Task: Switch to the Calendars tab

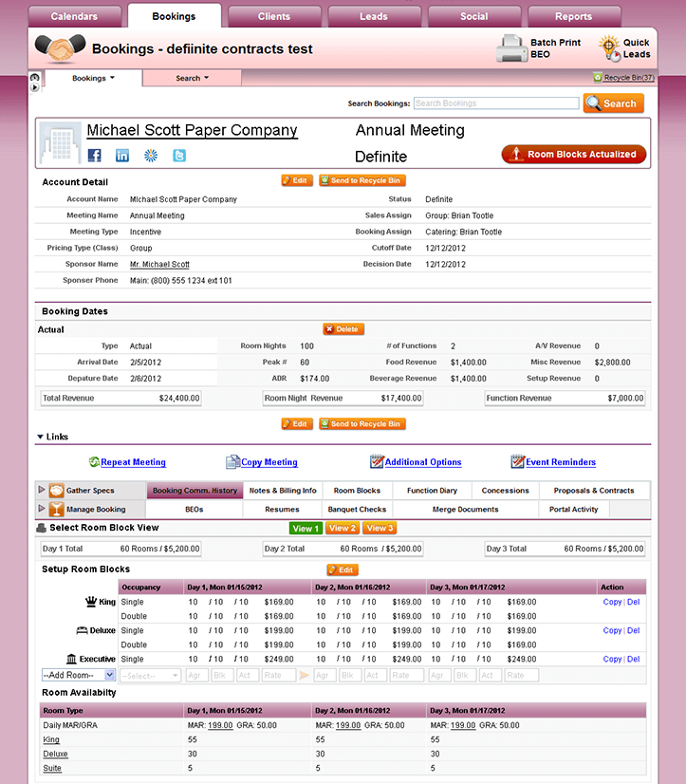Action: pos(75,16)
